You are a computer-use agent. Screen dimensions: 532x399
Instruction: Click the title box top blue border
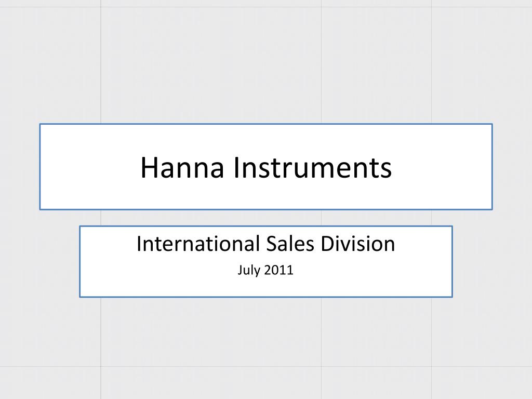click(x=266, y=124)
